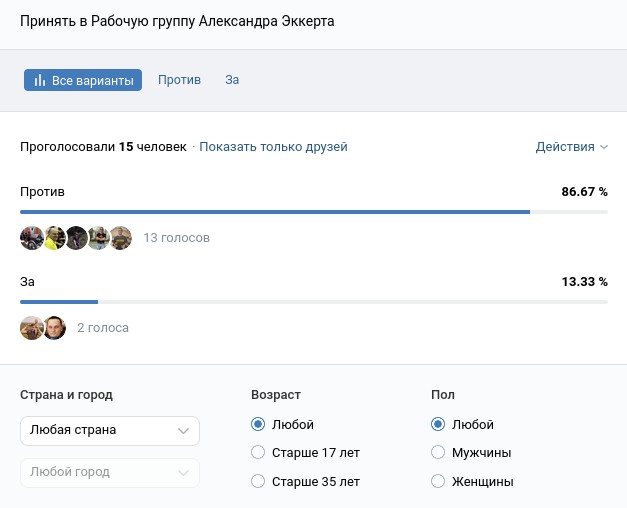Open the Действия dropdown menu

[x=571, y=147]
